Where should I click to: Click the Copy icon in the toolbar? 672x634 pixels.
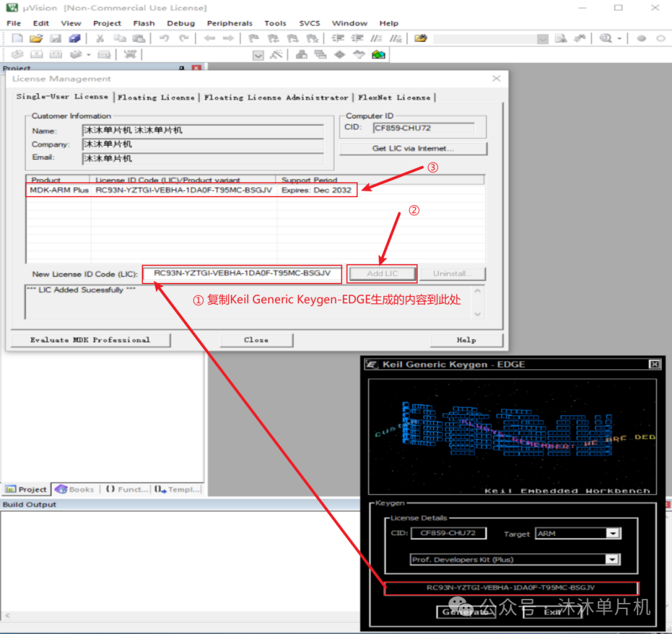click(x=119, y=38)
